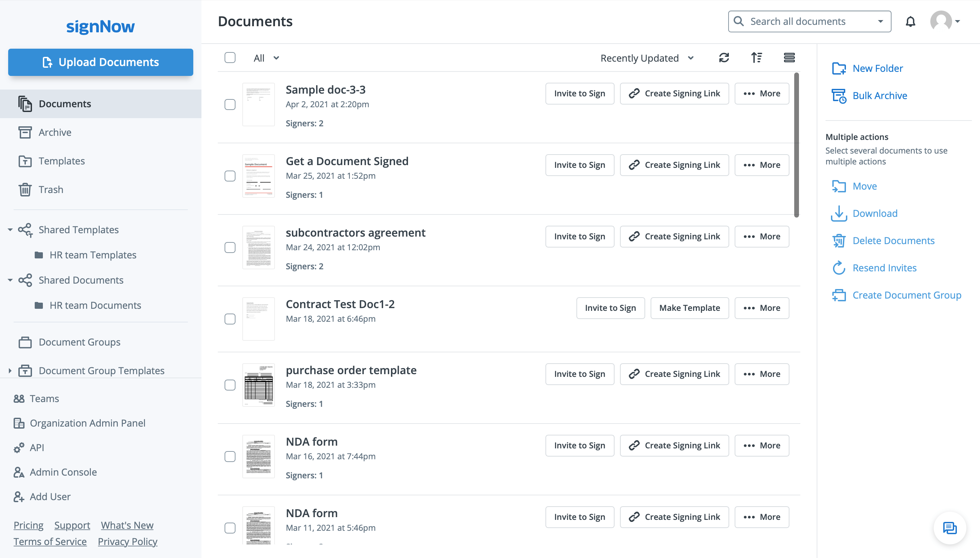
Task: Toggle the select-all documents checkbox
Action: pos(230,58)
